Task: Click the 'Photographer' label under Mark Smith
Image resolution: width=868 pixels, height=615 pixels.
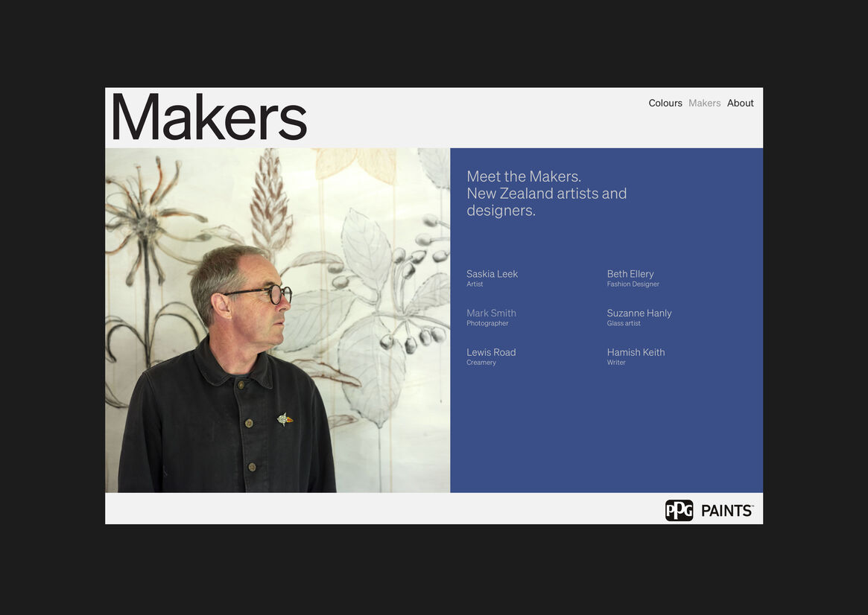Action: pos(487,324)
